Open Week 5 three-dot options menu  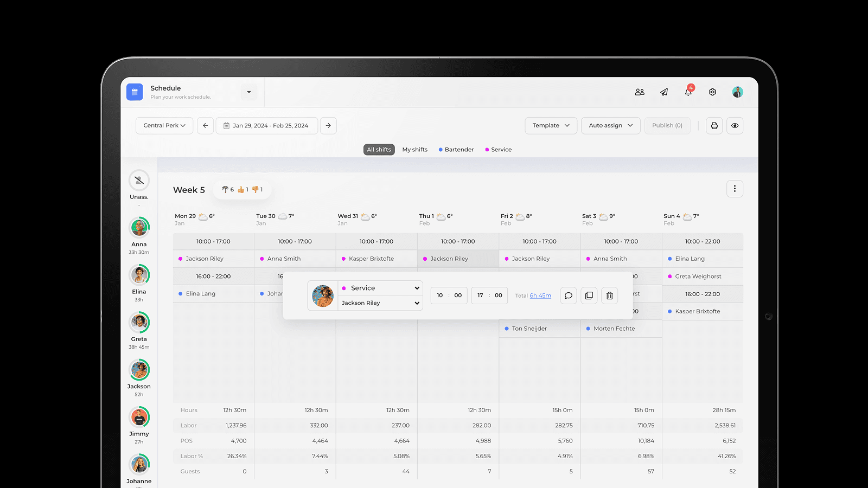735,189
